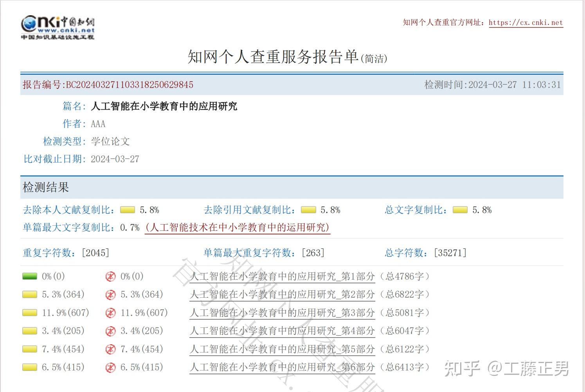The height and width of the screenshot is (392, 585).
Task: Click the detection type 学位论文
Action: tap(110, 142)
